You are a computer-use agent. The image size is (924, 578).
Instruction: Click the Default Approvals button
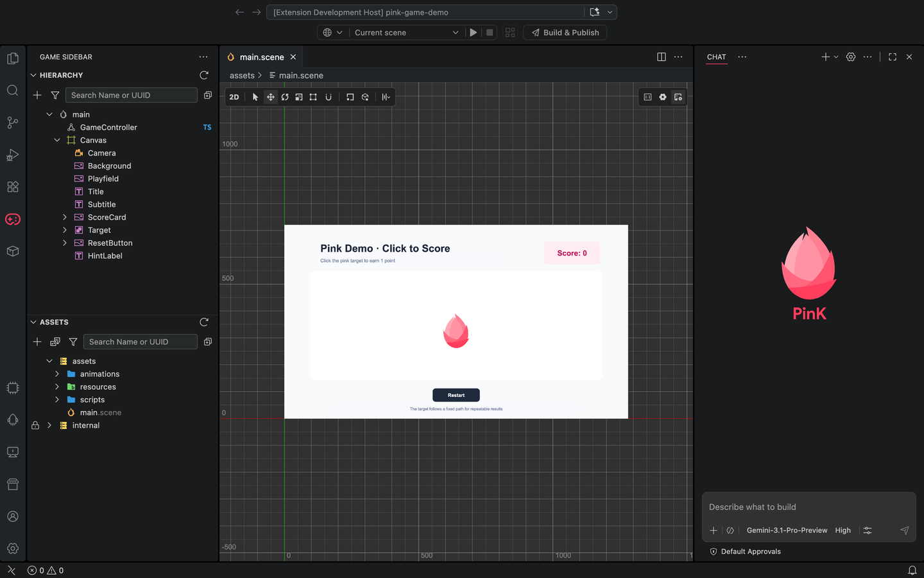tap(746, 551)
